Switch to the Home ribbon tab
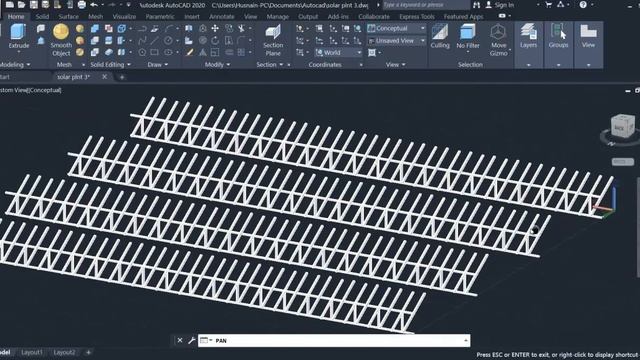Screen dimensions: 640x360 (16, 17)
